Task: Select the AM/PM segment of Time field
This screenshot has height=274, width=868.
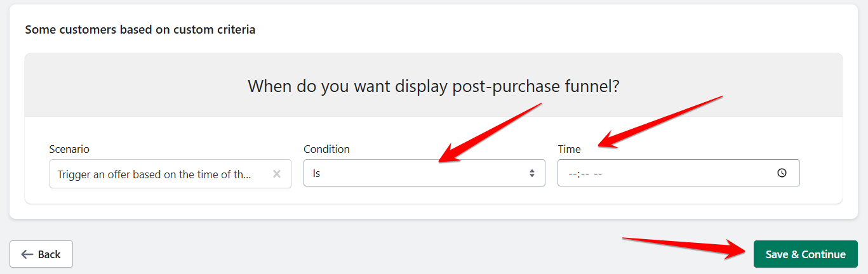Action: pyautogui.click(x=598, y=173)
